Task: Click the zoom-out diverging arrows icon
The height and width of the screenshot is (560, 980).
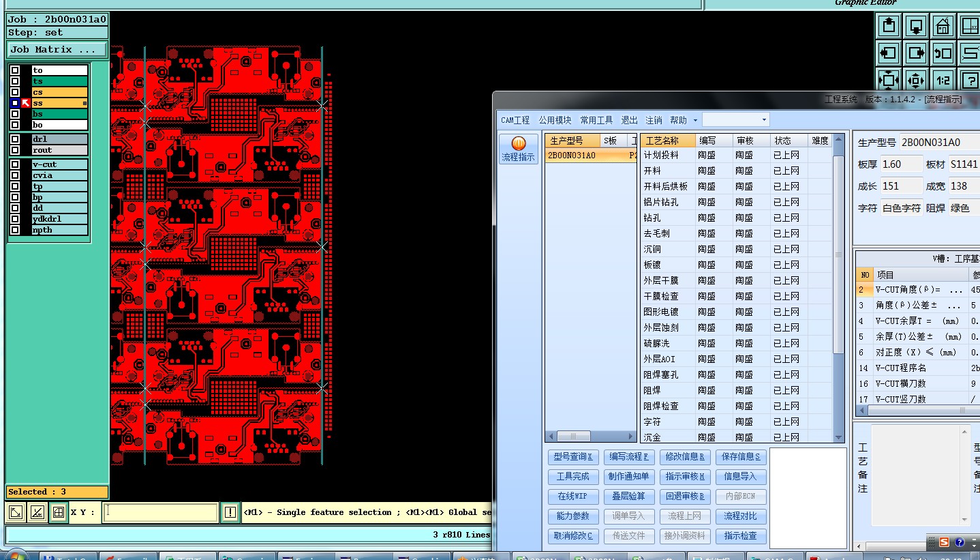Action: (916, 79)
